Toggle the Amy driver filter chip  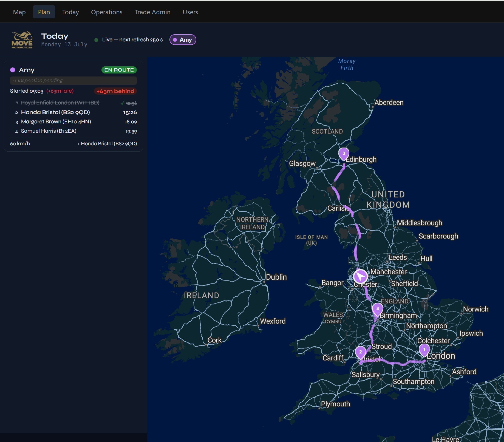pos(183,40)
